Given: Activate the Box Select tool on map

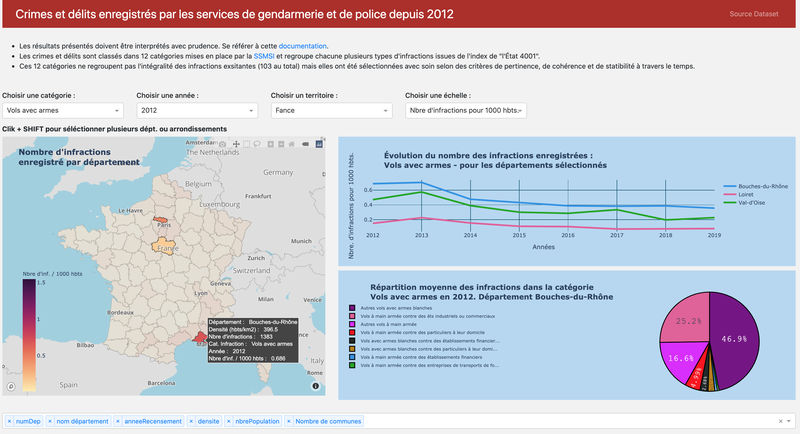Looking at the screenshot, I should click(x=247, y=144).
